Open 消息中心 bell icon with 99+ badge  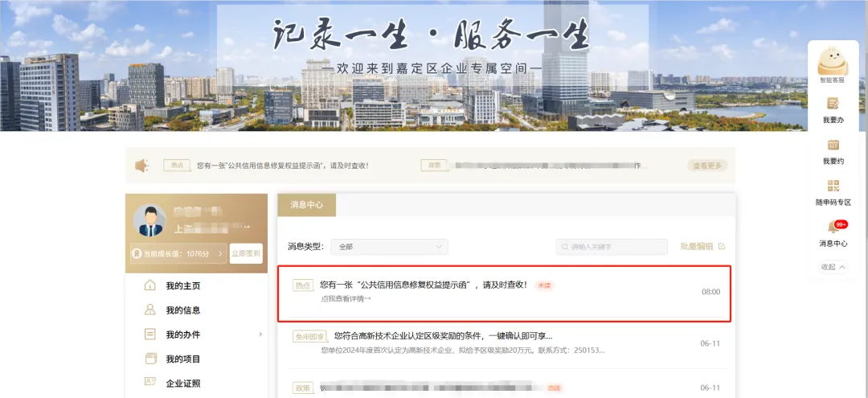[x=833, y=228]
